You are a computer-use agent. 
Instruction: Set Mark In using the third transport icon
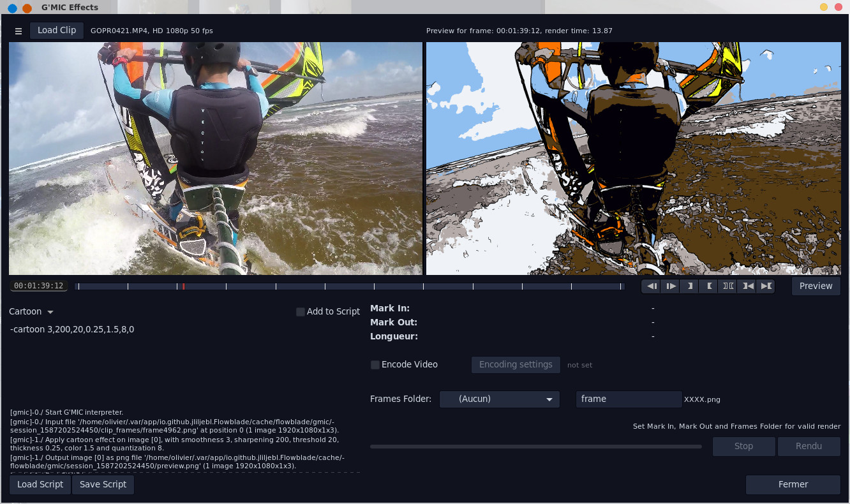pos(689,286)
